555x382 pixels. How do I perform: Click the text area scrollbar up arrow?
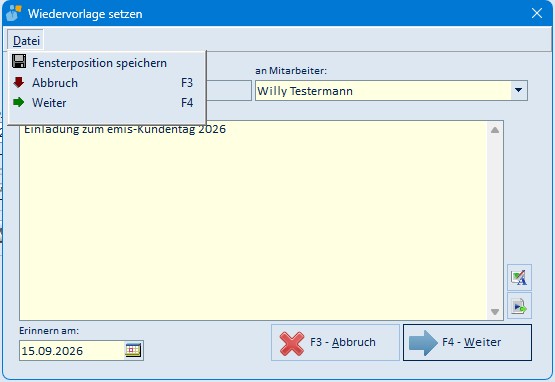(495, 130)
